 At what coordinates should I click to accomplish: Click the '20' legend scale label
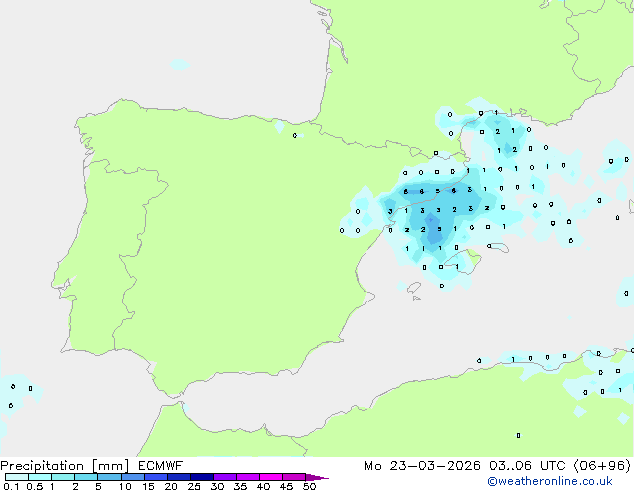[x=171, y=486]
